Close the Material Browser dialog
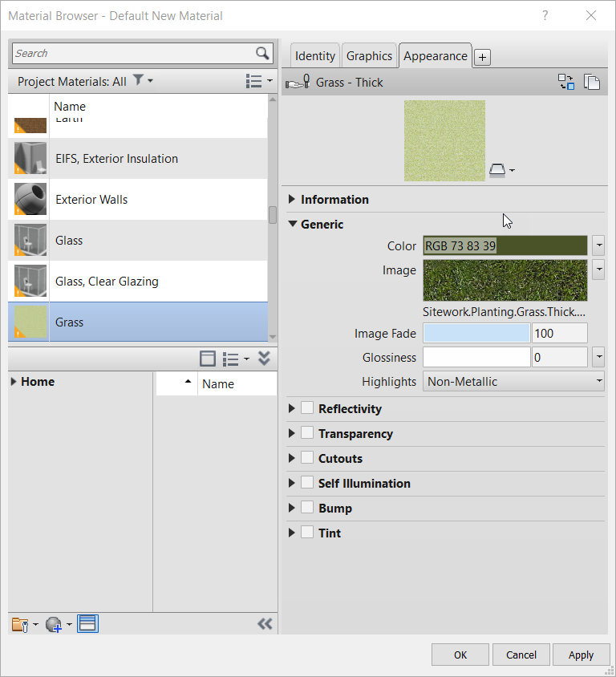 (591, 15)
